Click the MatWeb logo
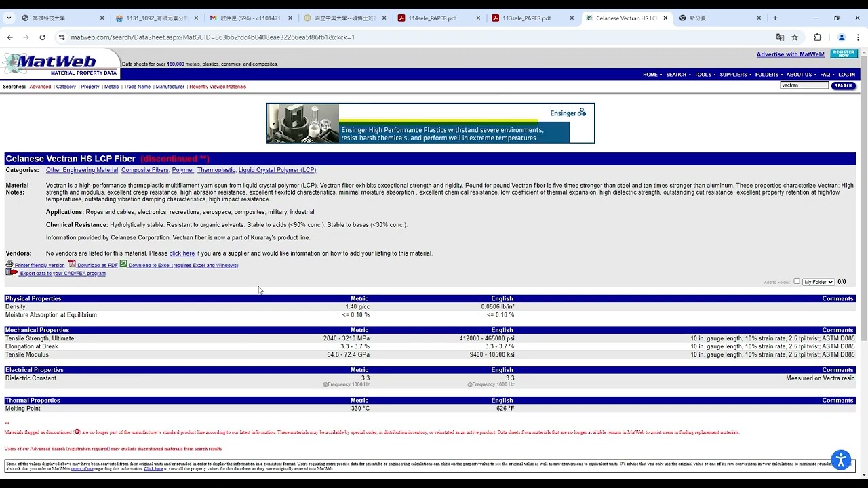The image size is (868, 488). 60,64
